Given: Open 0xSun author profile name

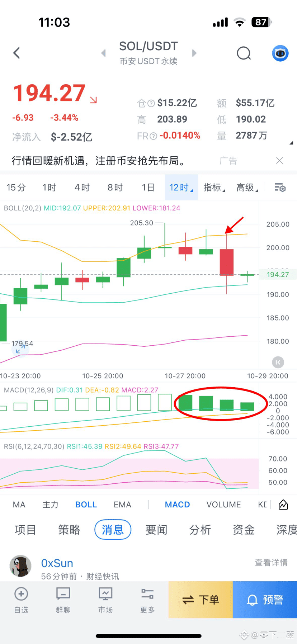Looking at the screenshot, I should click(x=57, y=563).
